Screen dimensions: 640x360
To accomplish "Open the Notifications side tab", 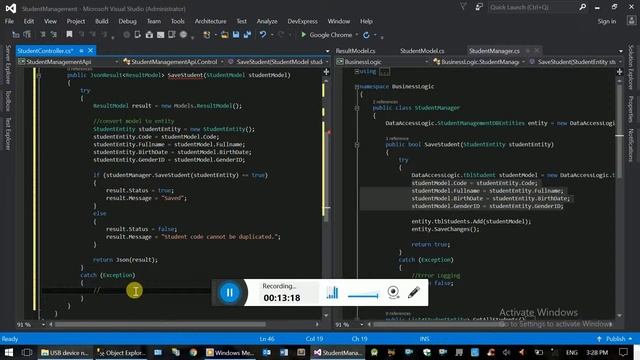I will pos(631,145).
